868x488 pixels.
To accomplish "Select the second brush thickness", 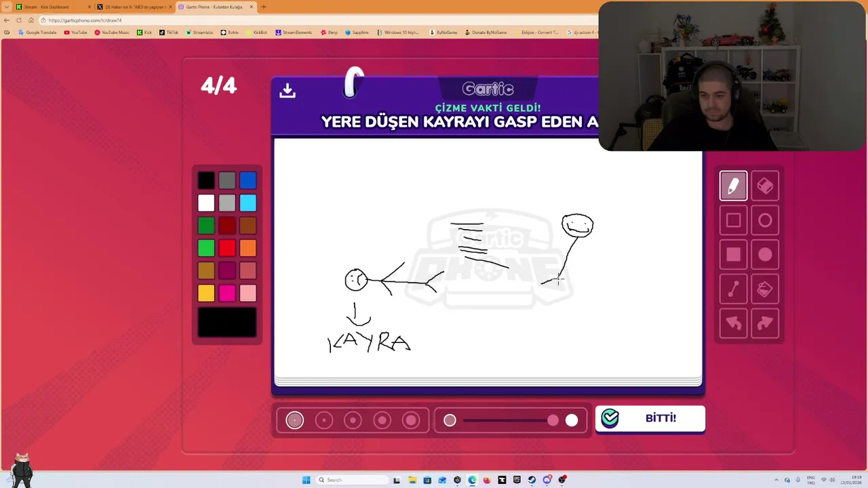I will coord(324,420).
